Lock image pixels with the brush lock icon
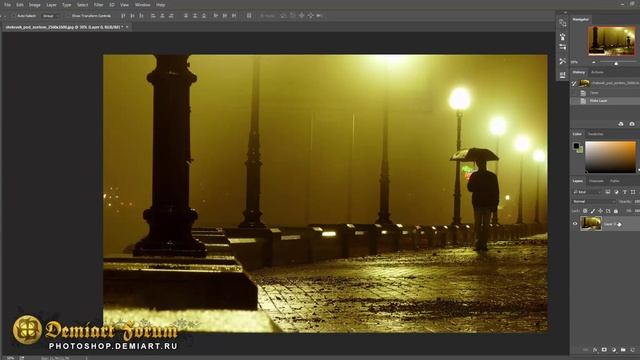Screen dimensions: 640x360 click(593, 211)
